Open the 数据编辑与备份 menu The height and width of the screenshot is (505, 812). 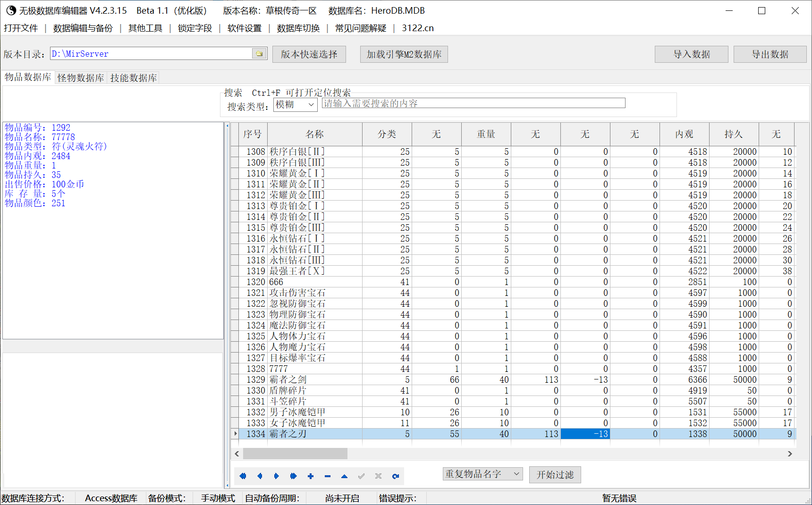83,28
